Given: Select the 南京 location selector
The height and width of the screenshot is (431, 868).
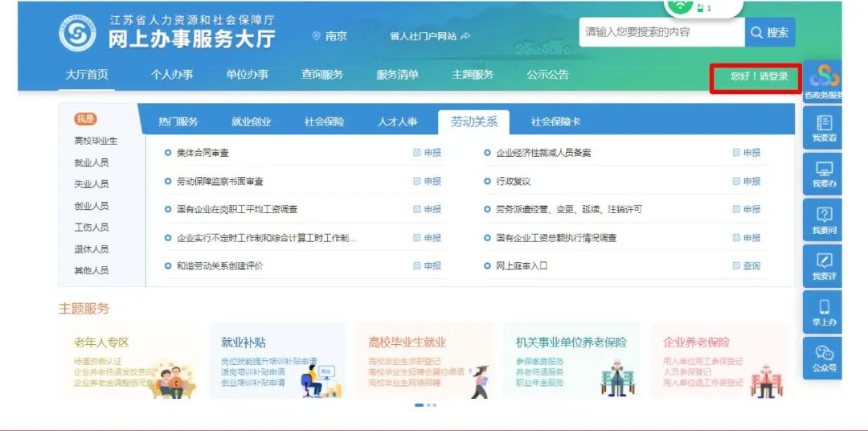Looking at the screenshot, I should tap(330, 36).
